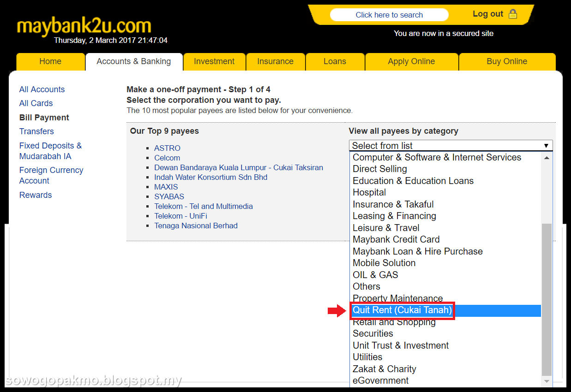Select SYABAS payee
The height and width of the screenshot is (392, 571).
pyautogui.click(x=169, y=196)
